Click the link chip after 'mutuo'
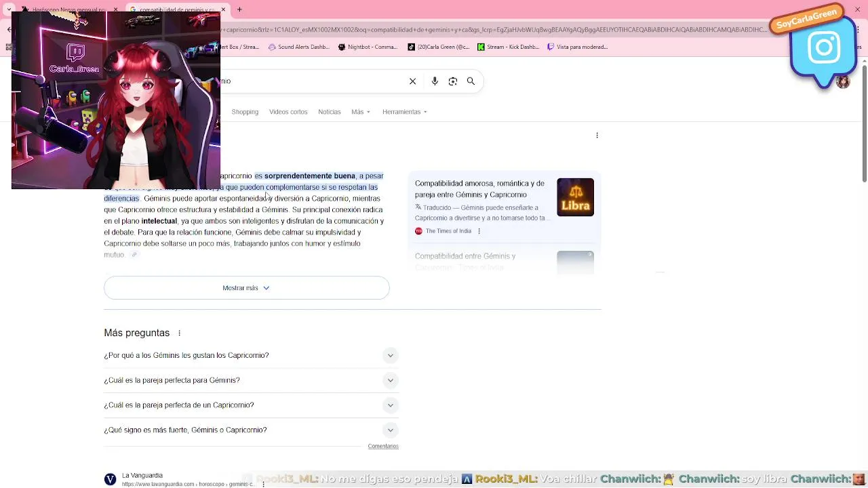 pyautogui.click(x=134, y=255)
